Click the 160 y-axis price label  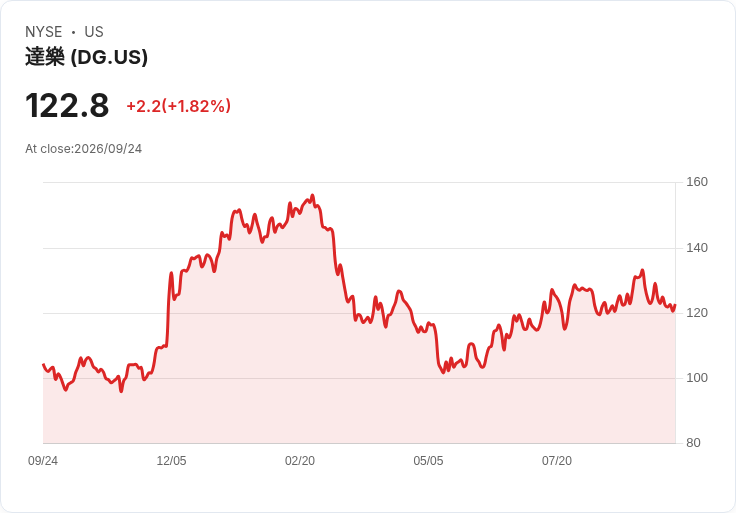point(697,182)
